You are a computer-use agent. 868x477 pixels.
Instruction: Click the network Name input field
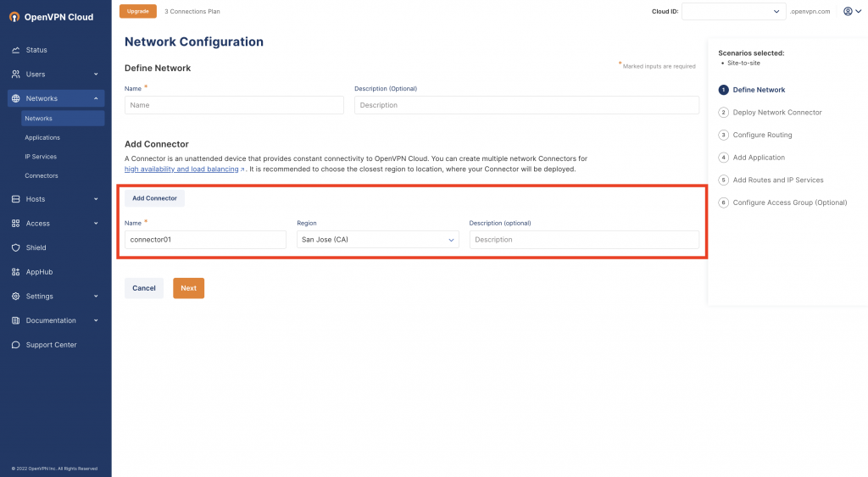tap(234, 105)
